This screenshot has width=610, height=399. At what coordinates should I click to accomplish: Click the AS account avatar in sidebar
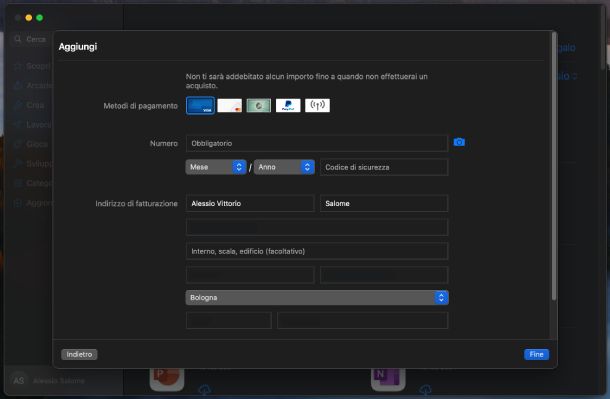(19, 381)
